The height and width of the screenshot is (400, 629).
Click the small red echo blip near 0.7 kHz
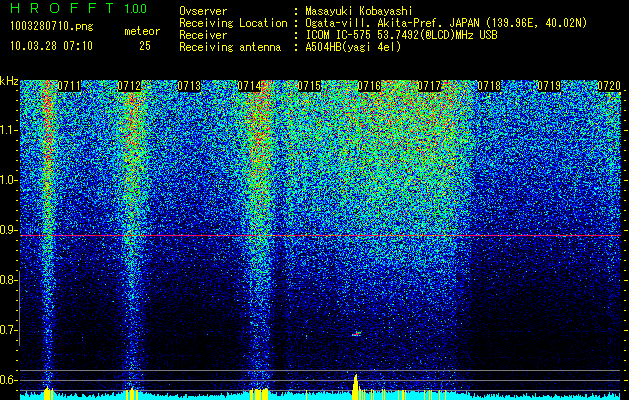pos(356,334)
